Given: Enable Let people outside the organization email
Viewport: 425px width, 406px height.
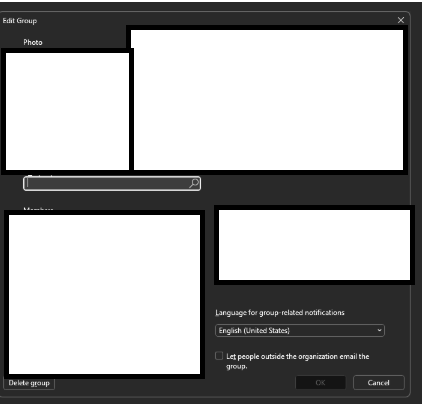Looking at the screenshot, I should tap(219, 356).
